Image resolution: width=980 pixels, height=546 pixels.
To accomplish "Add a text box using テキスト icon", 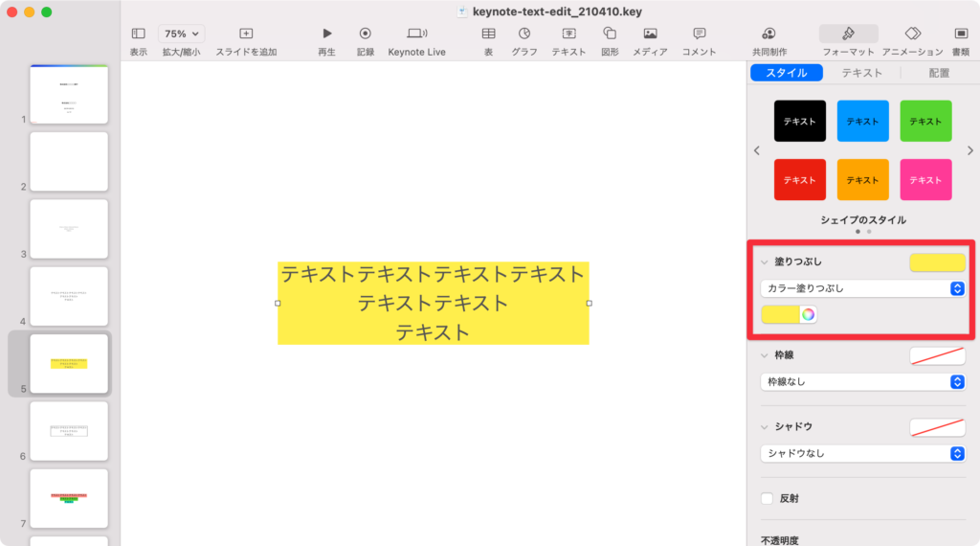I will 568,34.
